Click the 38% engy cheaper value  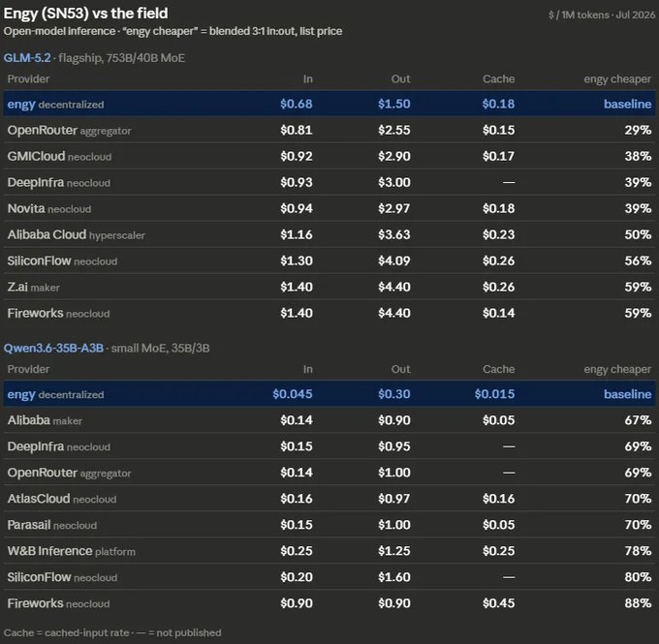(638, 156)
